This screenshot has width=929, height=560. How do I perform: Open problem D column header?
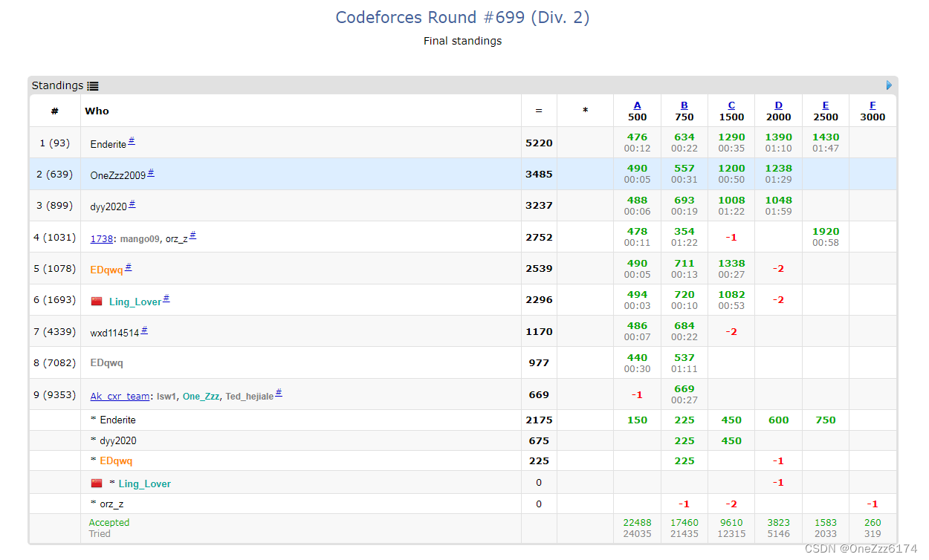coord(778,105)
